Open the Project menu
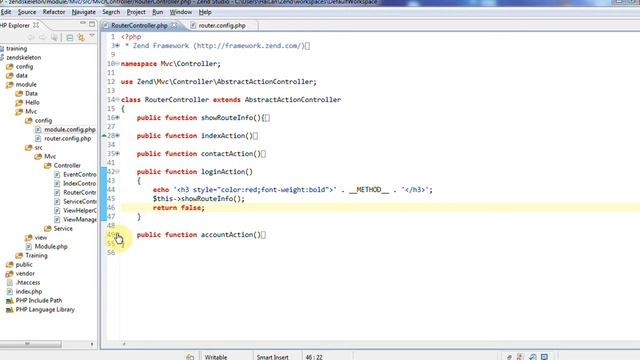The width and height of the screenshot is (640, 360). pyautogui.click(x=136, y=12)
